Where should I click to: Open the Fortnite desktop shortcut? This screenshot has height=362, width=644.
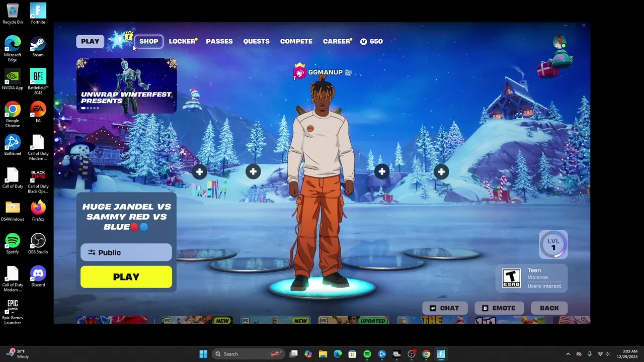38,14
